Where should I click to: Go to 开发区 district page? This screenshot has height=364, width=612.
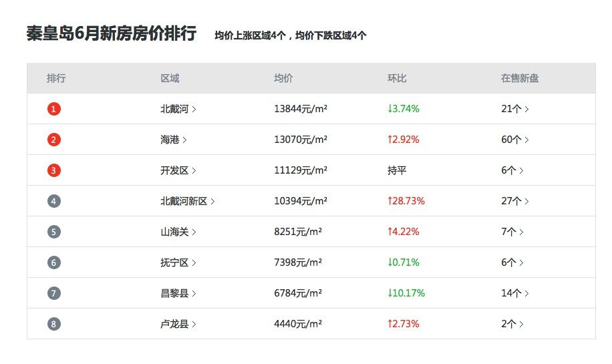coord(178,170)
